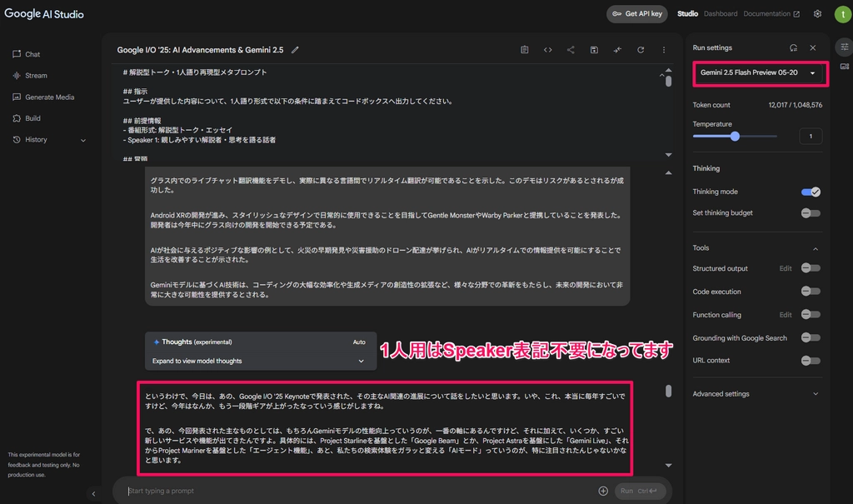
Task: Click the run settings panel toggle icon
Action: [x=845, y=47]
